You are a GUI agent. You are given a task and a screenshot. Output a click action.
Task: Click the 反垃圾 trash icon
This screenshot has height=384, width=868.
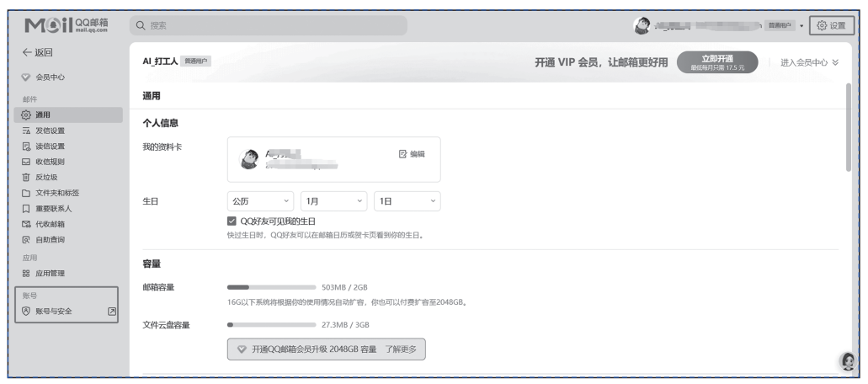pyautogui.click(x=25, y=177)
